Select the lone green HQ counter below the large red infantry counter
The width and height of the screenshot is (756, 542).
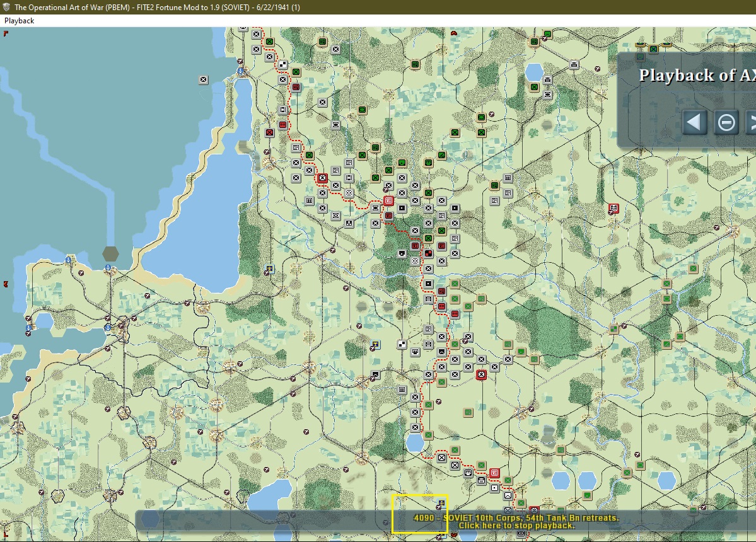(468, 412)
